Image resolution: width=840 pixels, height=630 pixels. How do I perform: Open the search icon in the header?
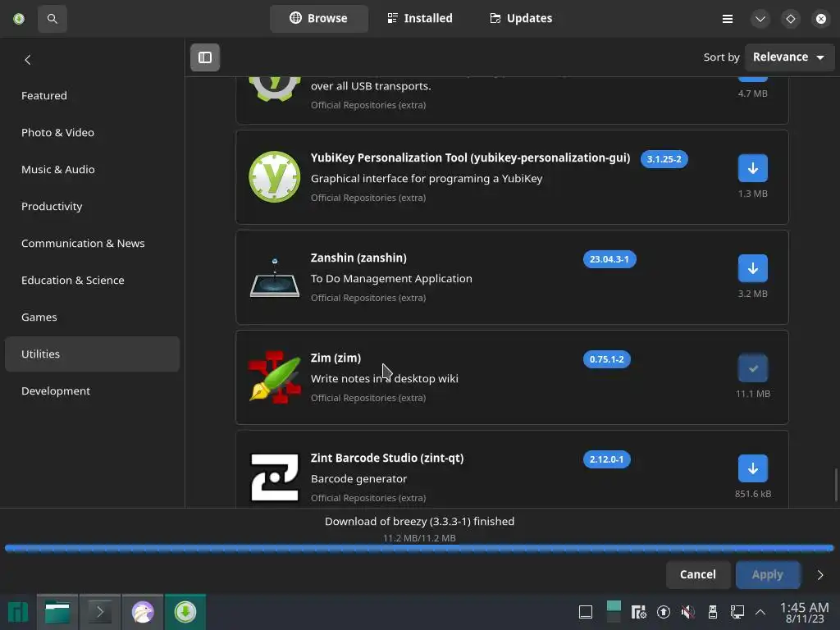point(52,19)
